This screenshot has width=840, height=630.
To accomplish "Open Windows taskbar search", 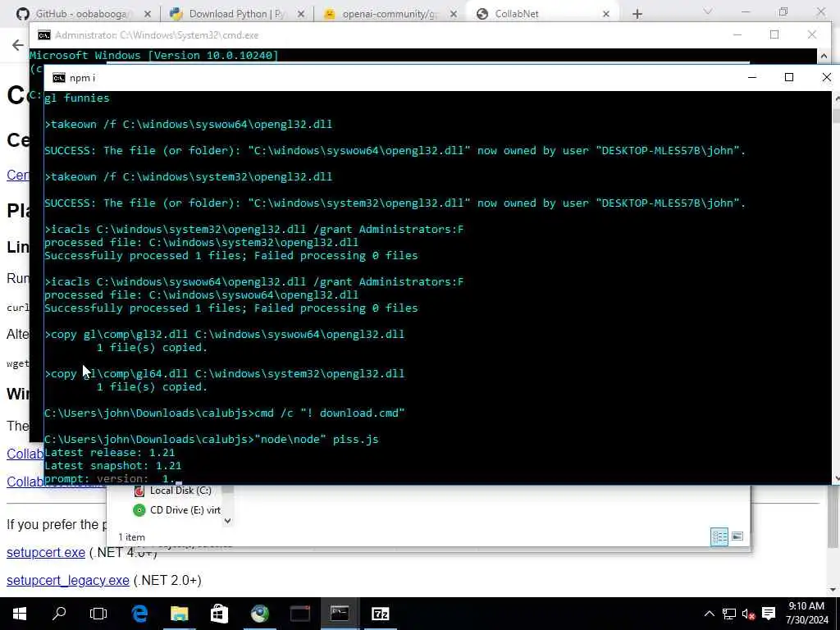I will point(59,614).
